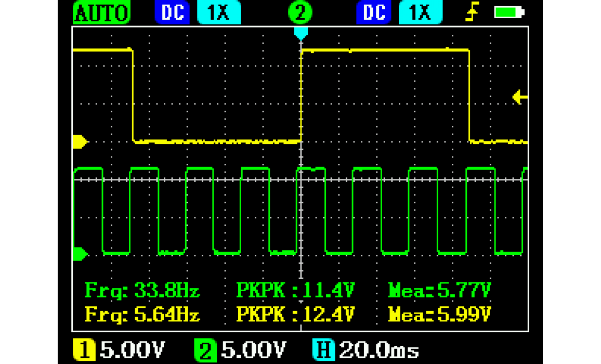Click the yellow trigger level arrow
Image resolution: width=601 pixels, height=364 pixels.
coord(520,97)
